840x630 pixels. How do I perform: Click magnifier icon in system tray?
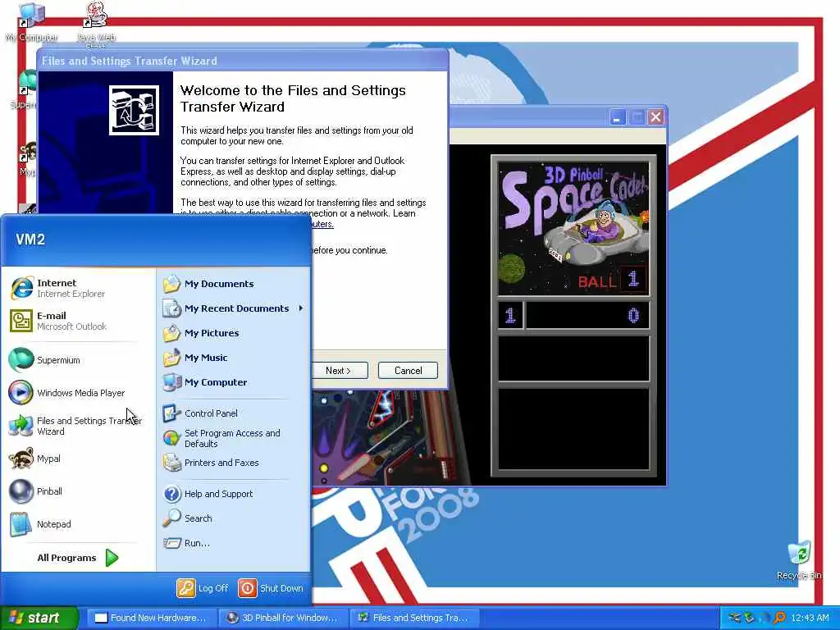coord(779,618)
